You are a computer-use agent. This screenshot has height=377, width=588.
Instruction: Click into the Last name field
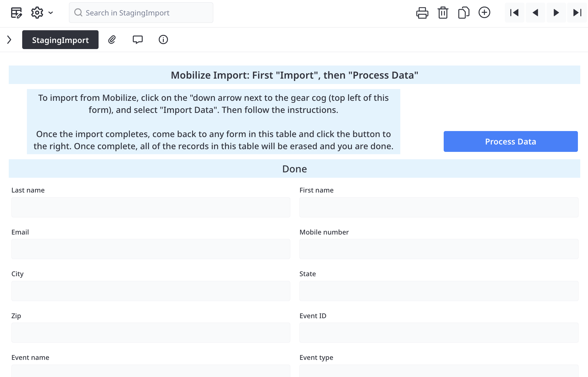point(151,207)
